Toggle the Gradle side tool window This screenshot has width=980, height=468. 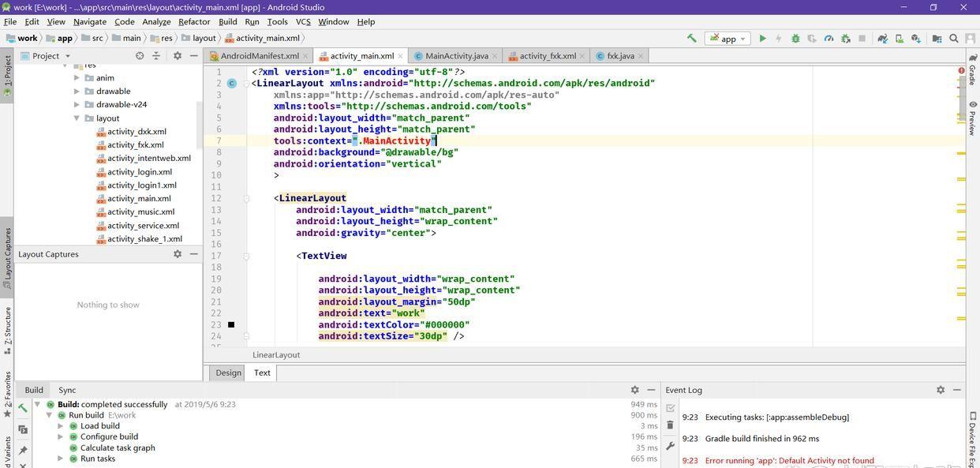pos(972,69)
